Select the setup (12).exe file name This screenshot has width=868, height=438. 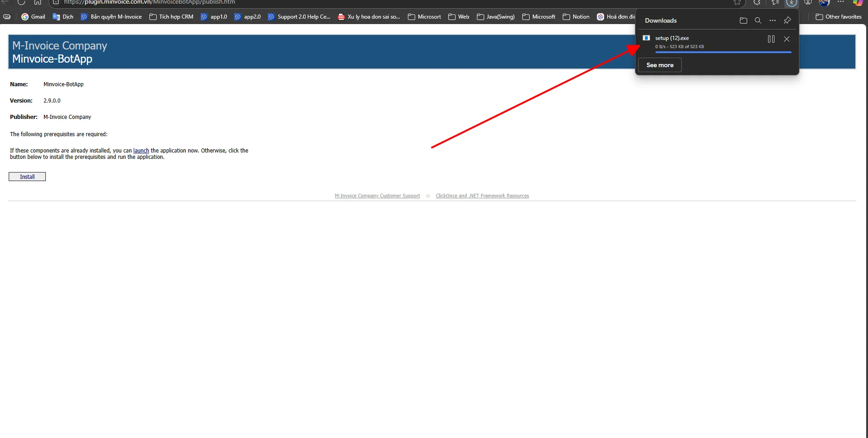tap(672, 38)
